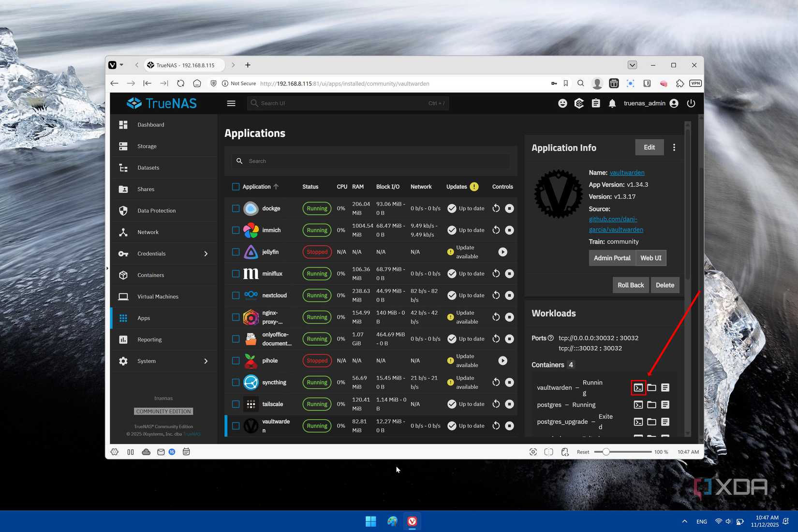Restart the tailscale app
This screenshot has height=532, width=798.
click(x=496, y=404)
